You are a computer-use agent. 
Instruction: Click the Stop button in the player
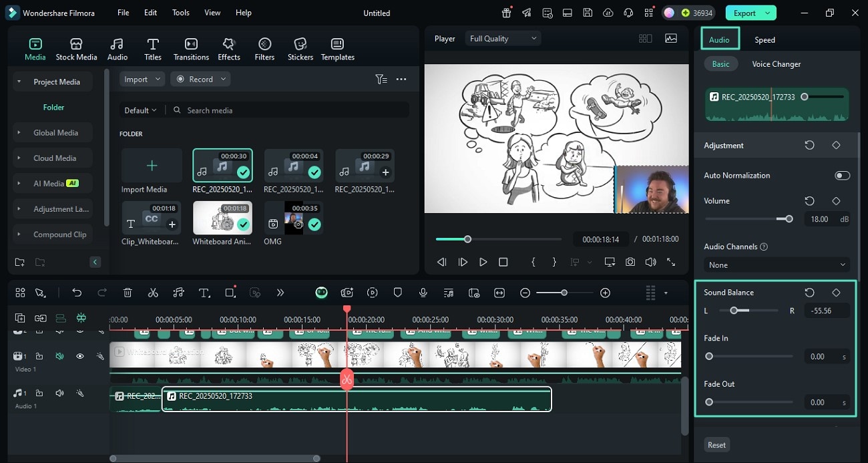(x=503, y=263)
